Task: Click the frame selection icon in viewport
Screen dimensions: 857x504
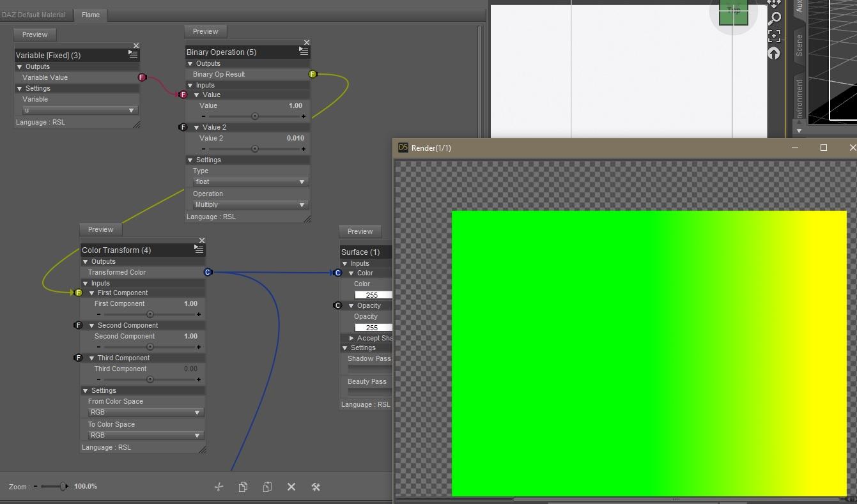Action: [x=774, y=36]
